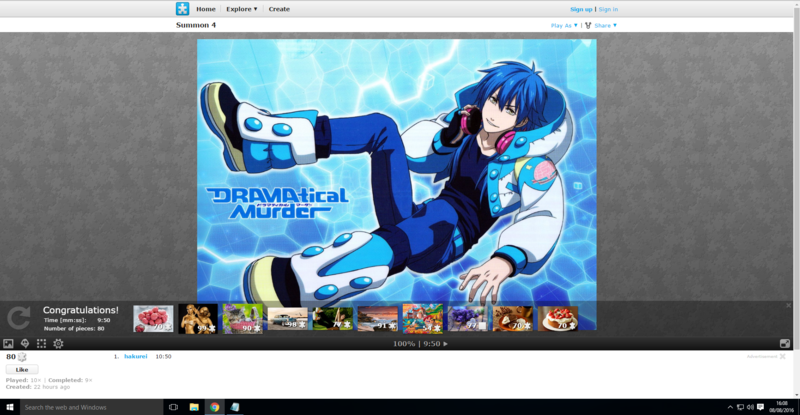
Task: Open puzzle settings gear icon
Action: pyautogui.click(x=58, y=344)
